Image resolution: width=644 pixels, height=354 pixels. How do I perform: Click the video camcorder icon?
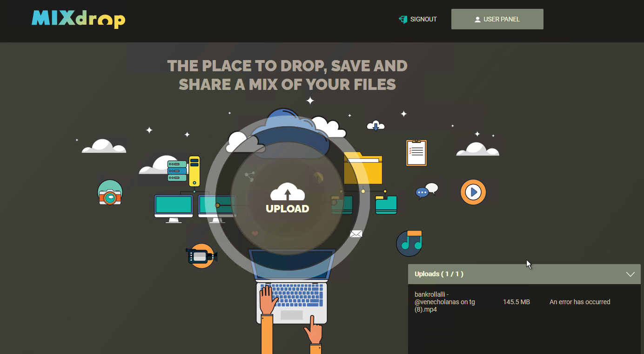201,256
